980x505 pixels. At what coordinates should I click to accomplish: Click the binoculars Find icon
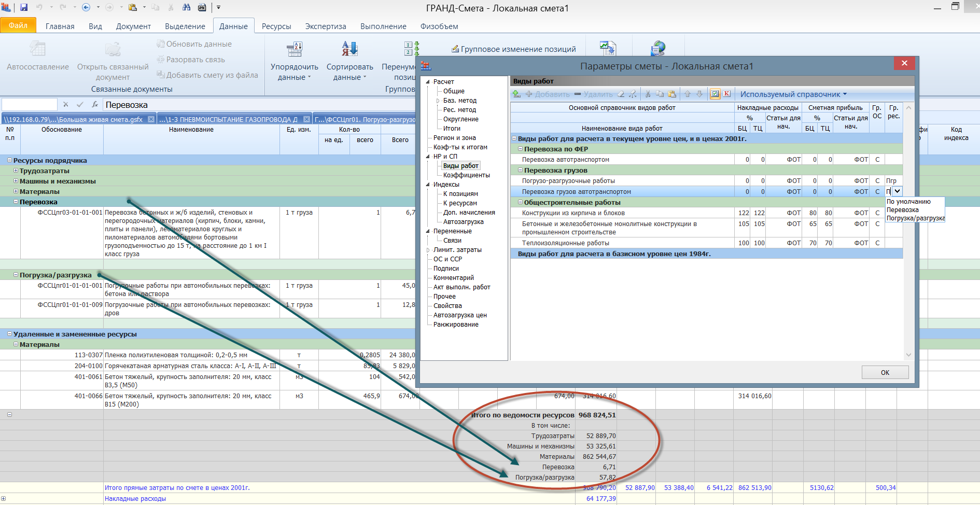(x=187, y=7)
